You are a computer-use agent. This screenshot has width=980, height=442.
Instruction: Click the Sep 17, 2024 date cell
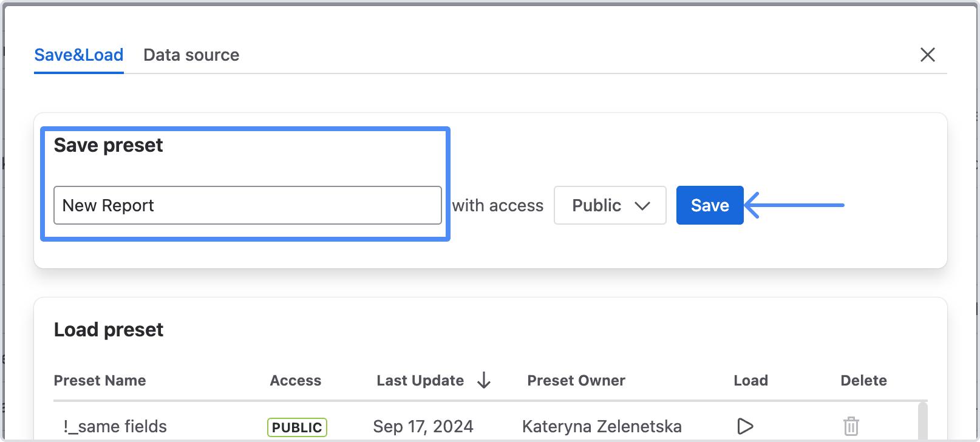coord(423,427)
